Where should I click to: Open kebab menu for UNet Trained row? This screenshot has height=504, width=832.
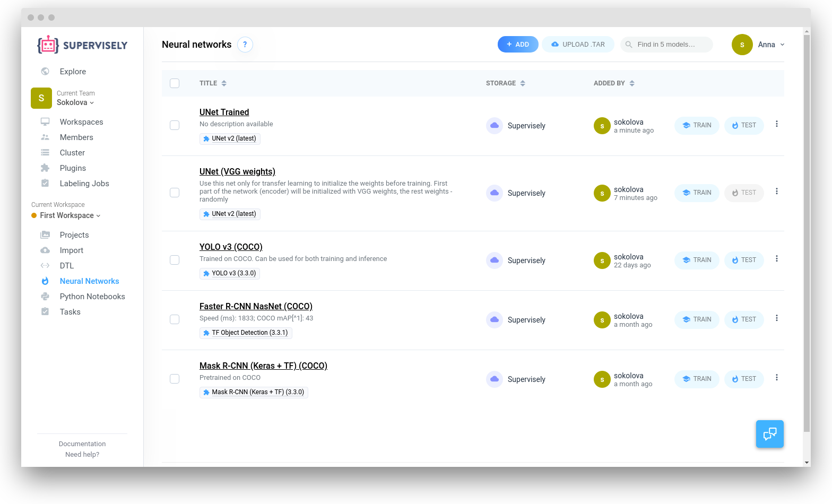(x=777, y=124)
